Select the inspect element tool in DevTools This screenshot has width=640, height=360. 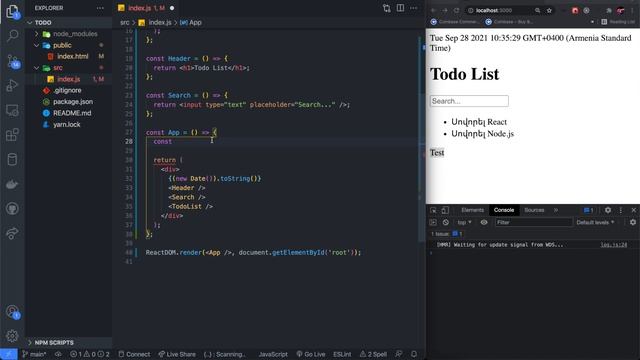click(433, 210)
